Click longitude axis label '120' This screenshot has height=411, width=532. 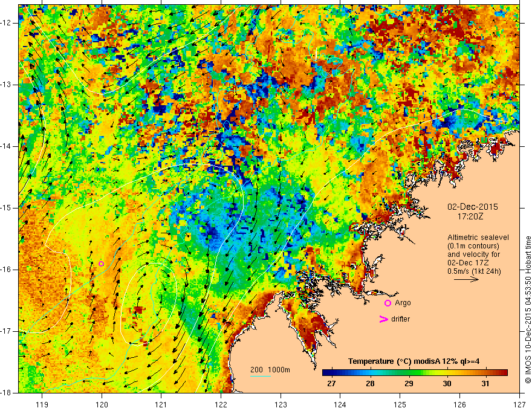pyautogui.click(x=102, y=404)
